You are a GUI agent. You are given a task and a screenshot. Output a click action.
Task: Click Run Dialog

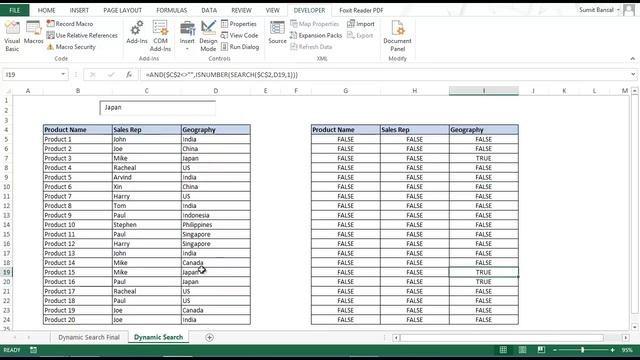point(240,47)
